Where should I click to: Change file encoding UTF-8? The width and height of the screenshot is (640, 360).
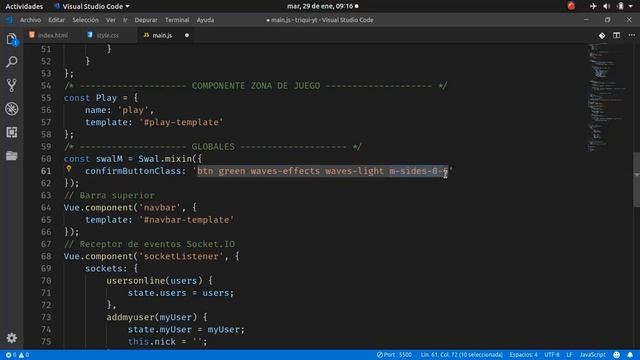[x=552, y=355]
